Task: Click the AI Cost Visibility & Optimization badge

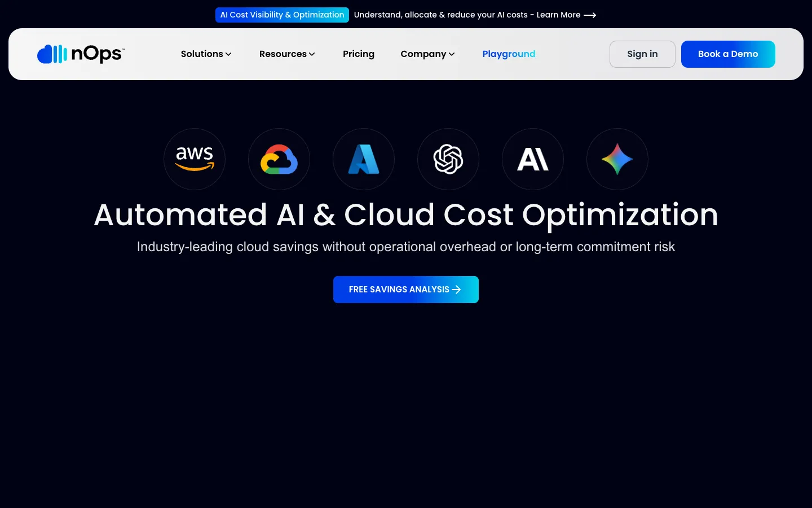Action: coord(282,15)
